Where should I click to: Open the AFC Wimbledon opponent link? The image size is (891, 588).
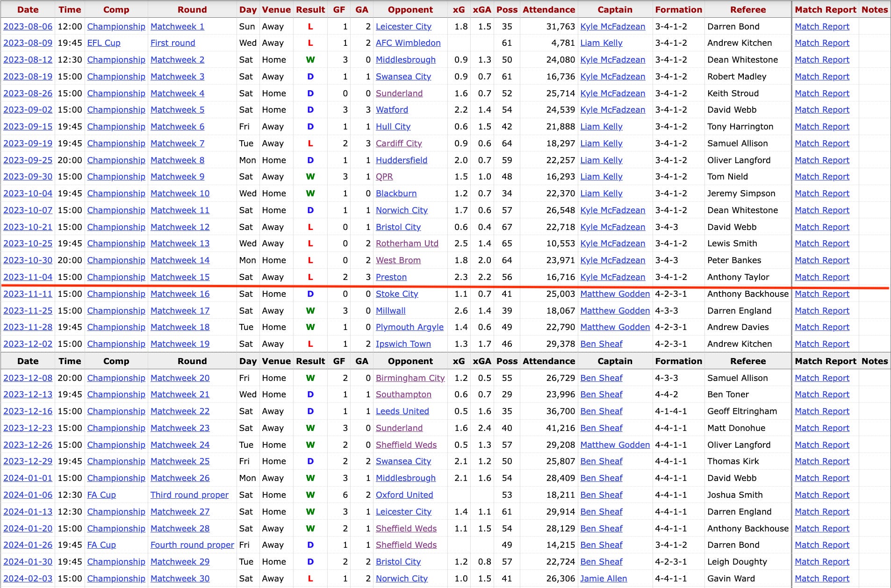[x=408, y=43]
